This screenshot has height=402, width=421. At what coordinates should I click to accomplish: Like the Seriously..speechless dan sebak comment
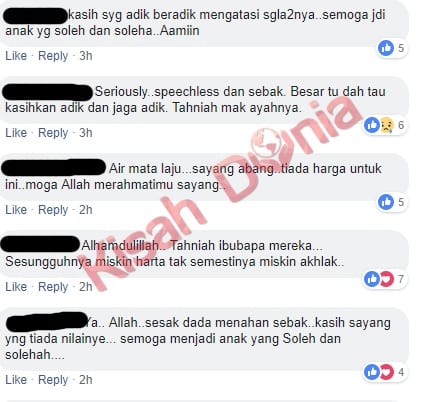pyautogui.click(x=16, y=133)
